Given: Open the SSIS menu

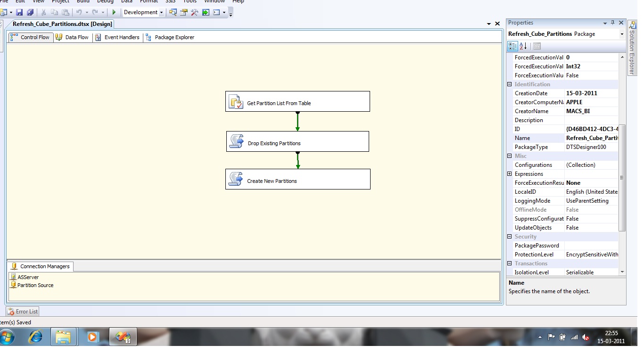Looking at the screenshot, I should 170,2.
